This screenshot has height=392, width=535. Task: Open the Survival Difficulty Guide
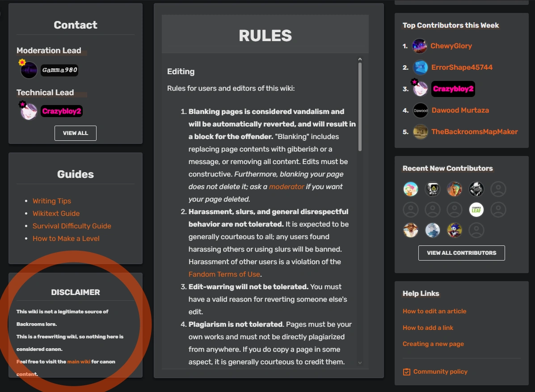[x=72, y=226]
